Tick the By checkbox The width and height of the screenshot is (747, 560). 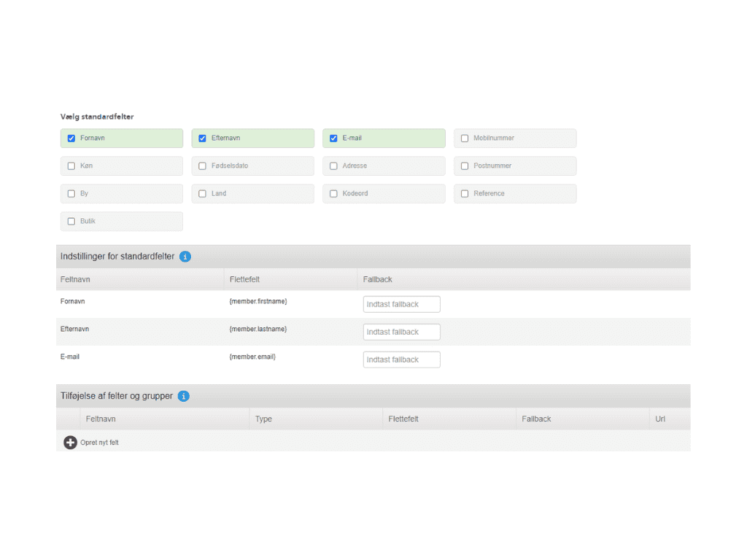71,194
